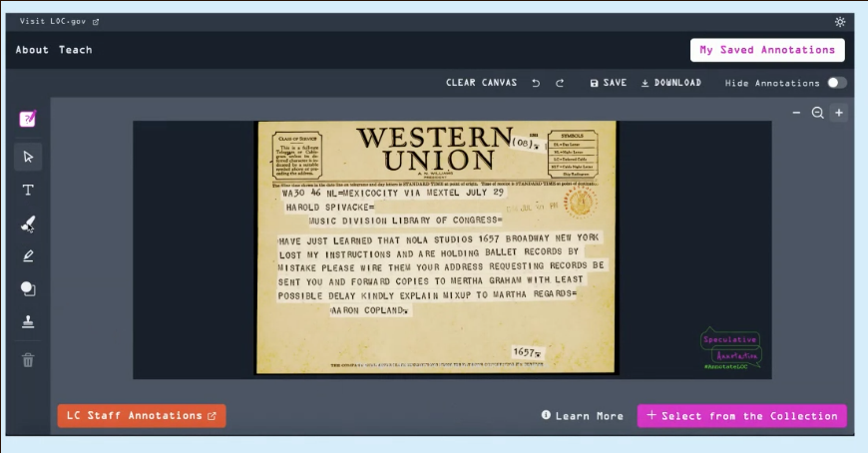
Task: Choose the Text tool
Action: [x=28, y=190]
